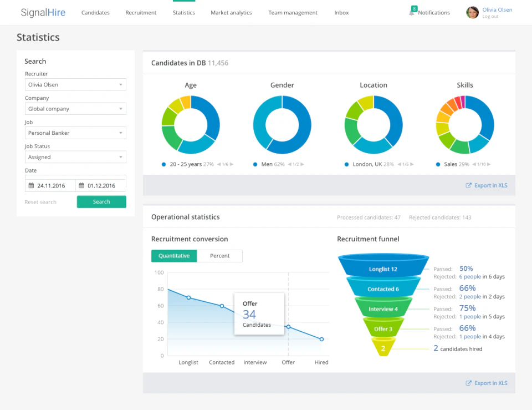Click the previous arrow under Location chart

click(x=398, y=164)
